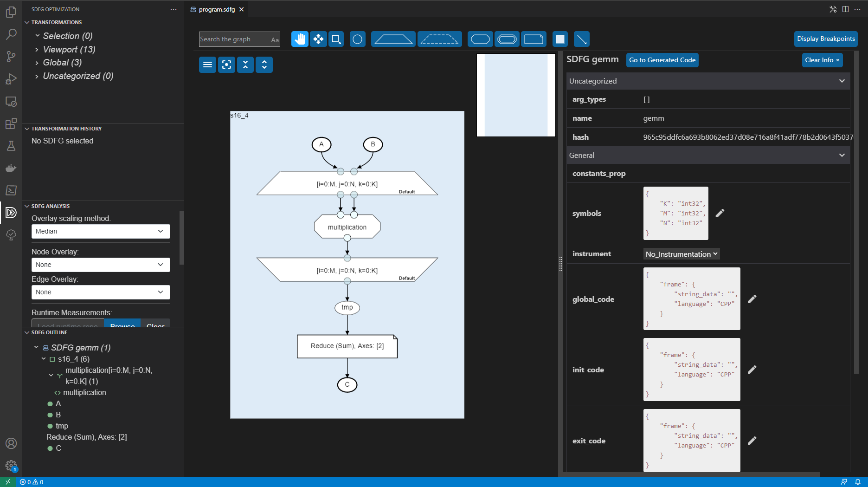Open the Edge Overlay dropdown

[x=101, y=292]
